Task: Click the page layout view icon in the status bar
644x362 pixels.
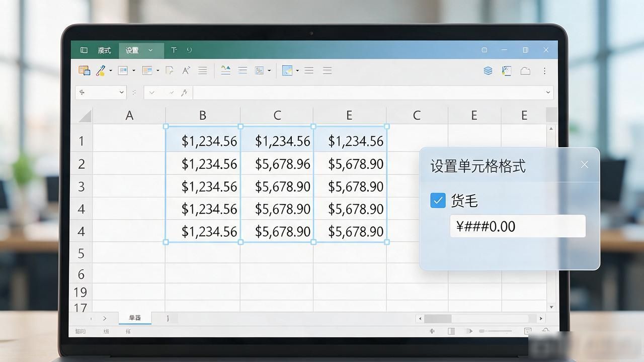Action: point(451,331)
